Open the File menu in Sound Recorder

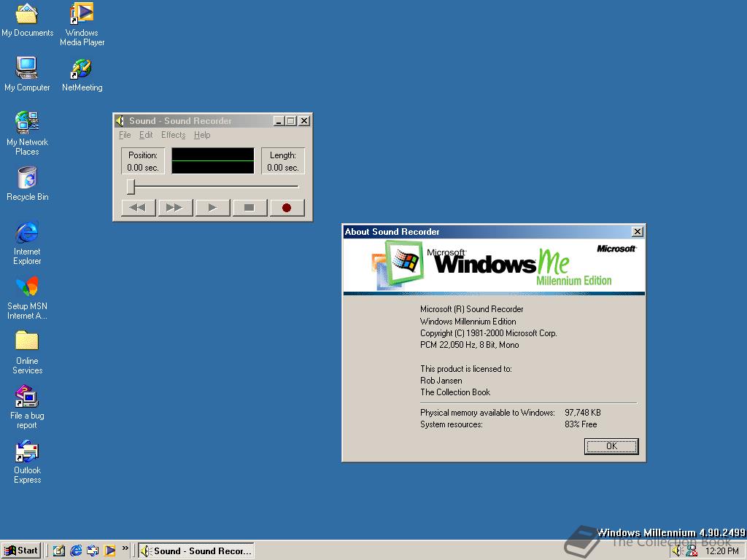(x=125, y=135)
